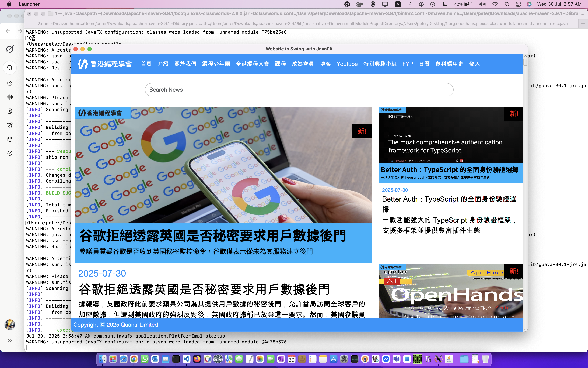Viewport: 588px width, 368px height.
Task: Open the volume control in menu bar
Action: 482,4
